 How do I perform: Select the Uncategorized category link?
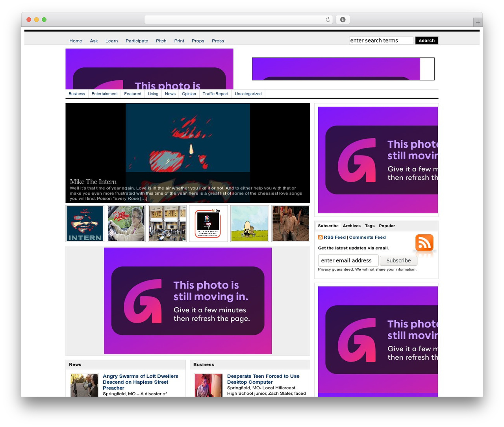(x=248, y=94)
